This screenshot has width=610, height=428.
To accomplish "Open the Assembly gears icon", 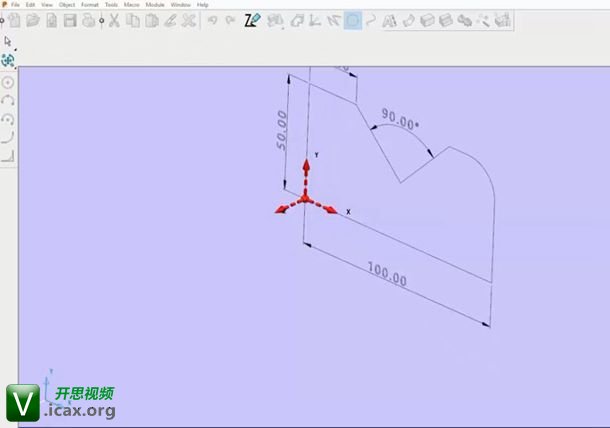I will (465, 20).
